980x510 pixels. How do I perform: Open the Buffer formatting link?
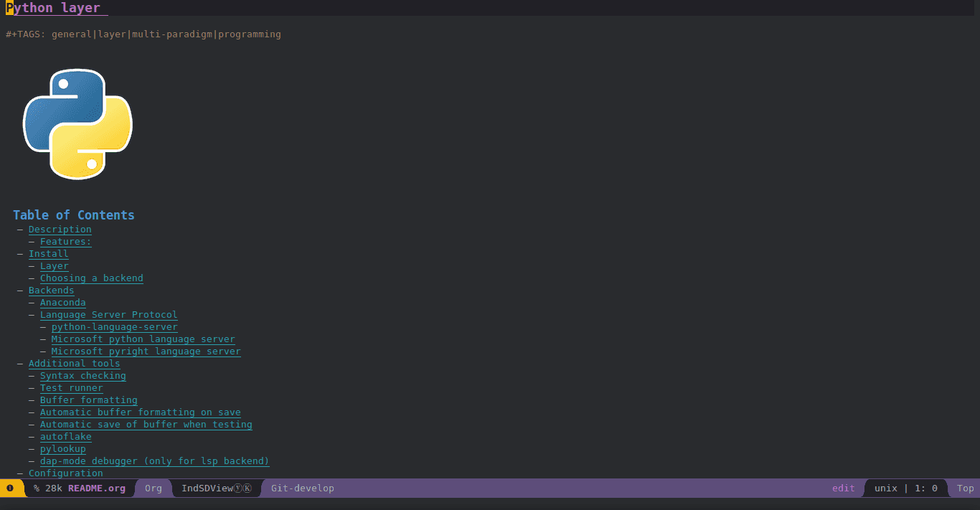[x=89, y=400]
